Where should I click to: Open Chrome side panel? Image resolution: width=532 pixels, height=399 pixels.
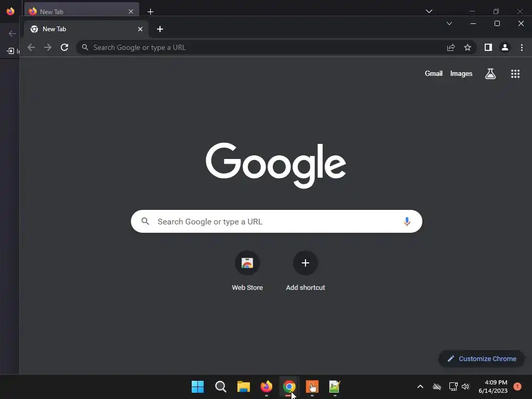click(488, 47)
